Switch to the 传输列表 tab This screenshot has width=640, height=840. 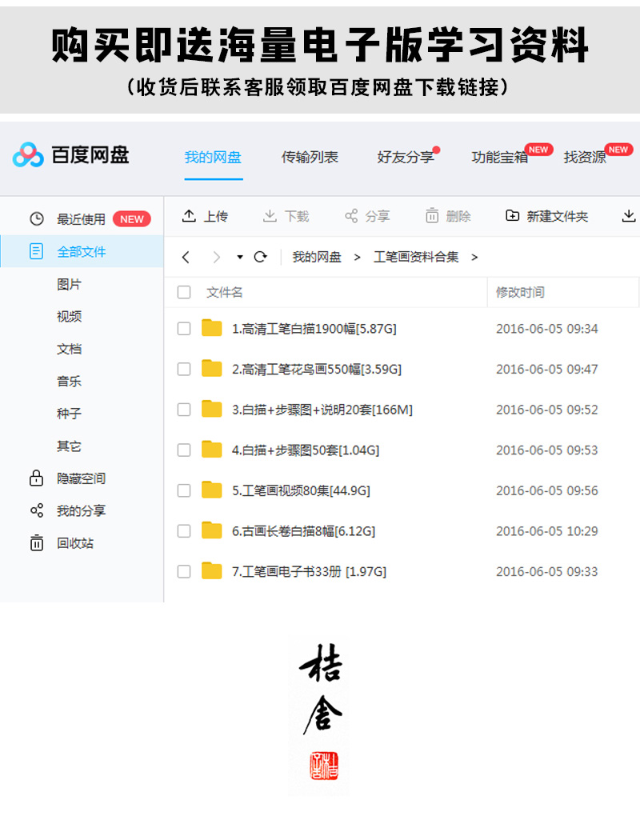(x=310, y=157)
